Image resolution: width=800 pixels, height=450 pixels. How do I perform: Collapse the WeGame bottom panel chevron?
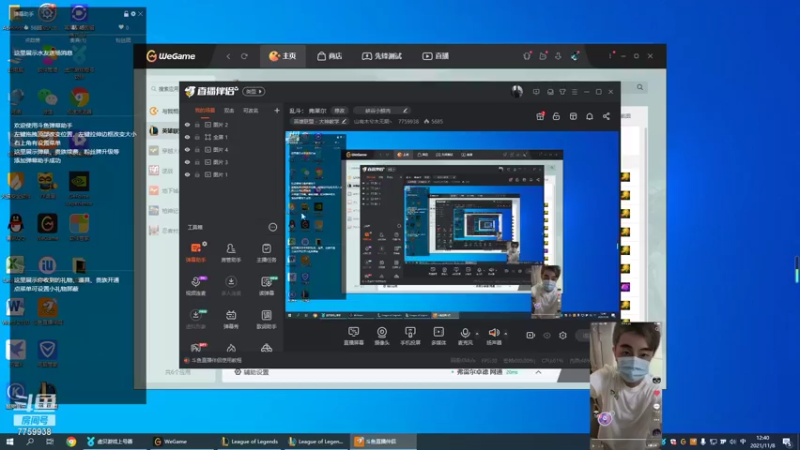[538, 372]
